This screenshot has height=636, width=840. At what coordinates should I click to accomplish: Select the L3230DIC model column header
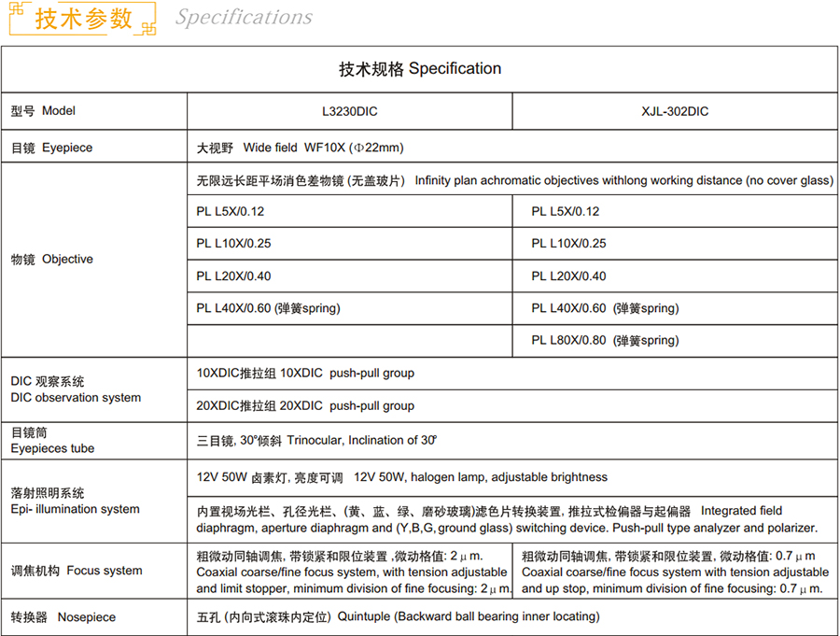[349, 111]
